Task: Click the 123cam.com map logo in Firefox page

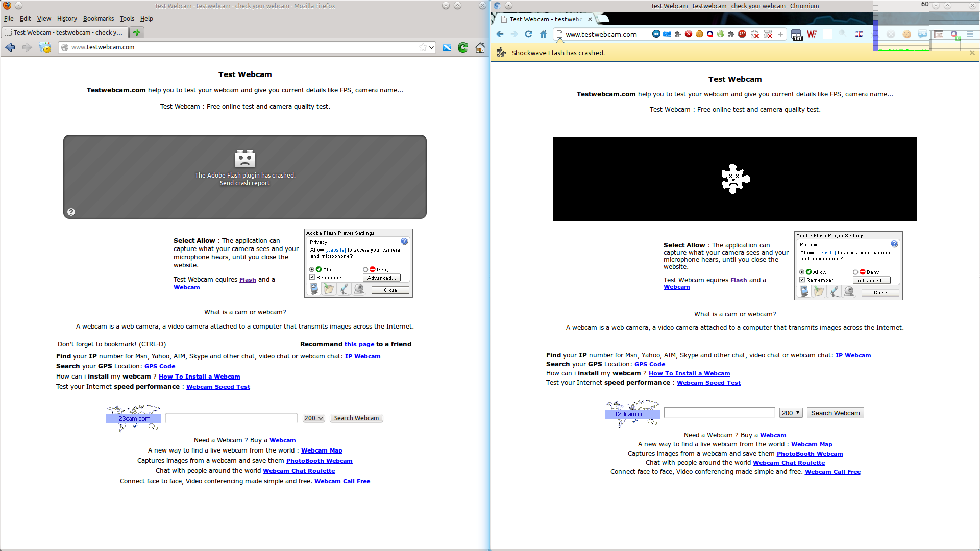Action: 133,418
